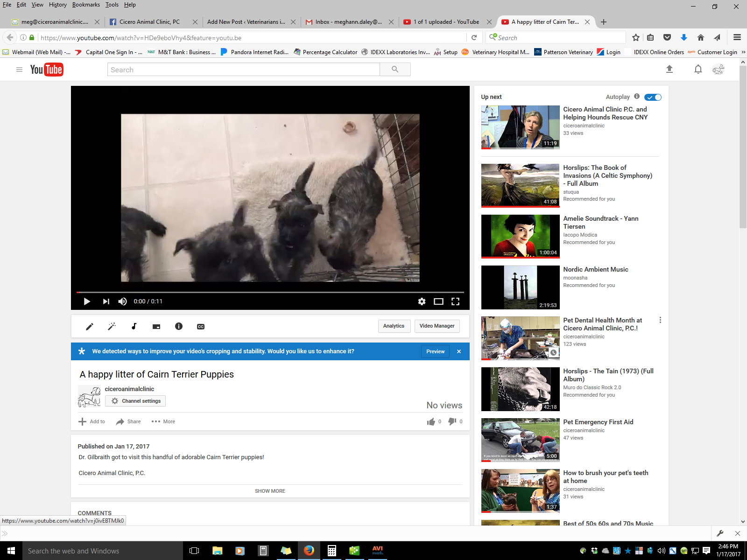Preview the suggested video enhancement
Screen dimensions: 747x560
pyautogui.click(x=435, y=351)
